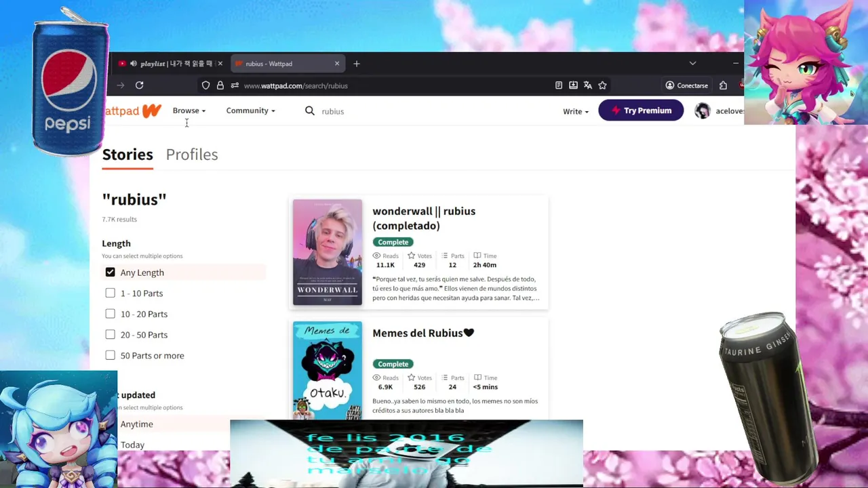The width and height of the screenshot is (868, 488).
Task: Switch to the Stories tab
Action: pyautogui.click(x=127, y=155)
